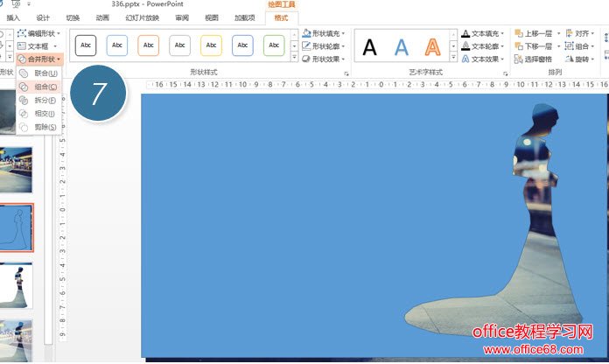Click the 旋转 rotate icon

[570, 59]
